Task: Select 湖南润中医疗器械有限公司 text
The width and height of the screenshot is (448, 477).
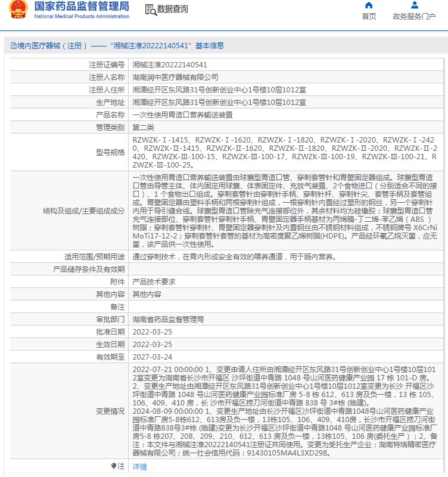Action: tap(175, 78)
